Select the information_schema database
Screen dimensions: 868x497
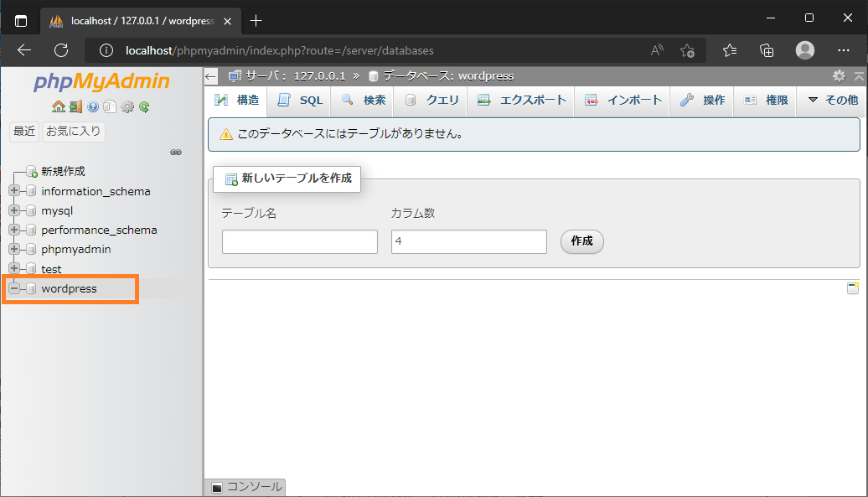click(x=96, y=191)
